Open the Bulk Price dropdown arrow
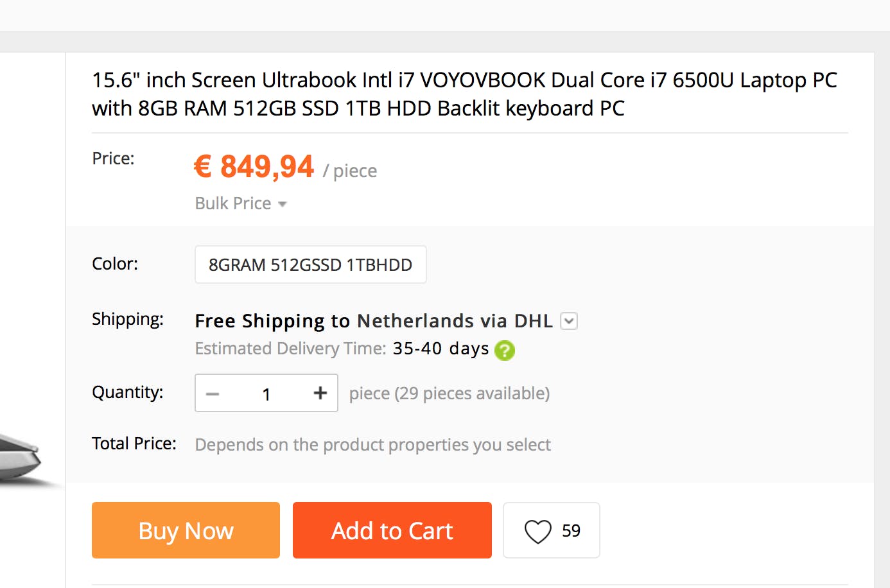This screenshot has height=588, width=890. click(282, 204)
